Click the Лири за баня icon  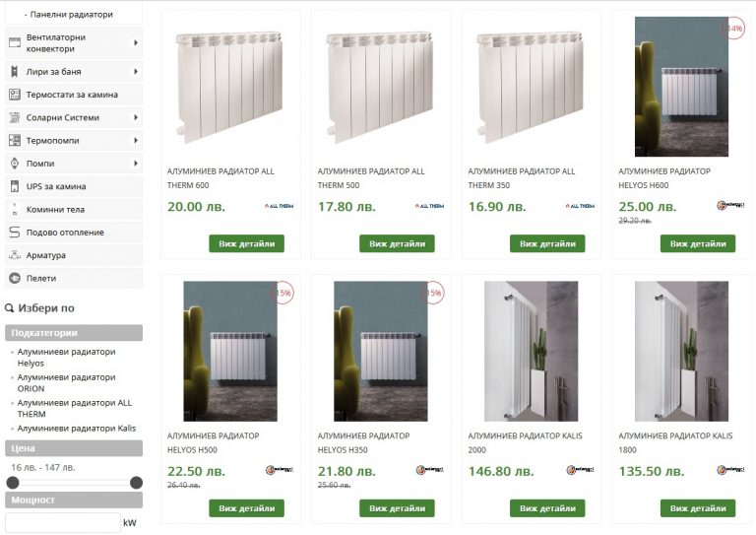(x=15, y=72)
